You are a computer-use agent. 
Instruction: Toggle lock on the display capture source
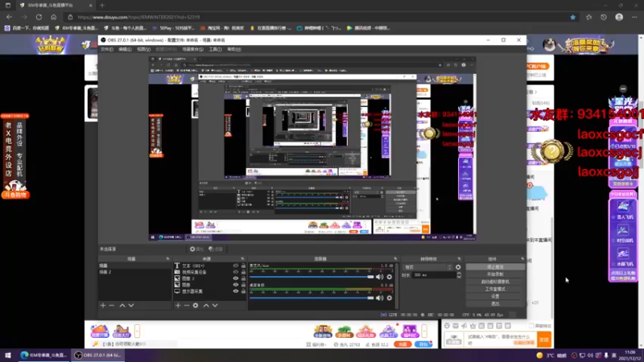point(243,291)
